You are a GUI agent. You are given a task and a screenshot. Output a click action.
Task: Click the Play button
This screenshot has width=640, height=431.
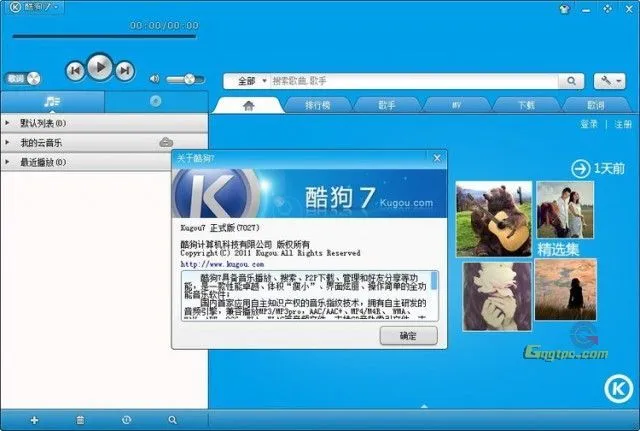(x=99, y=68)
